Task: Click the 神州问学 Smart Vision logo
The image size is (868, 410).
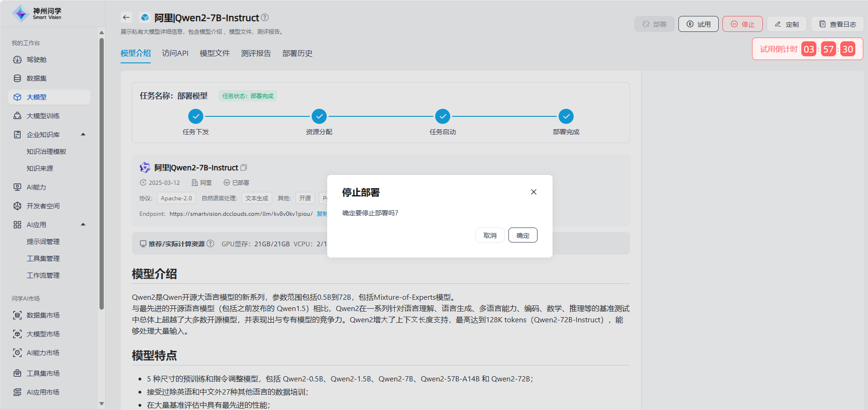Action: coord(38,14)
